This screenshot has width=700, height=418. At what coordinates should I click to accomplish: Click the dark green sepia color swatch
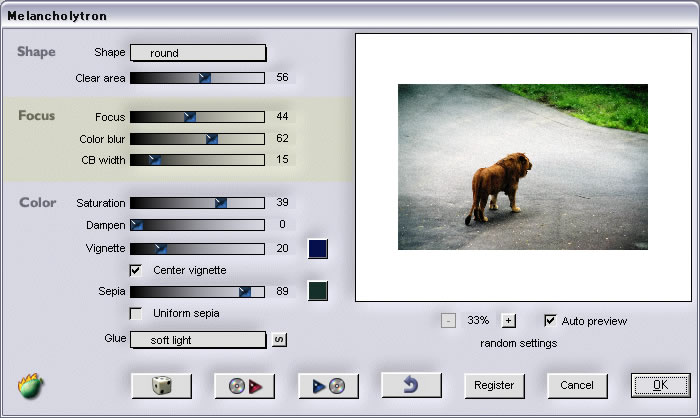[318, 291]
